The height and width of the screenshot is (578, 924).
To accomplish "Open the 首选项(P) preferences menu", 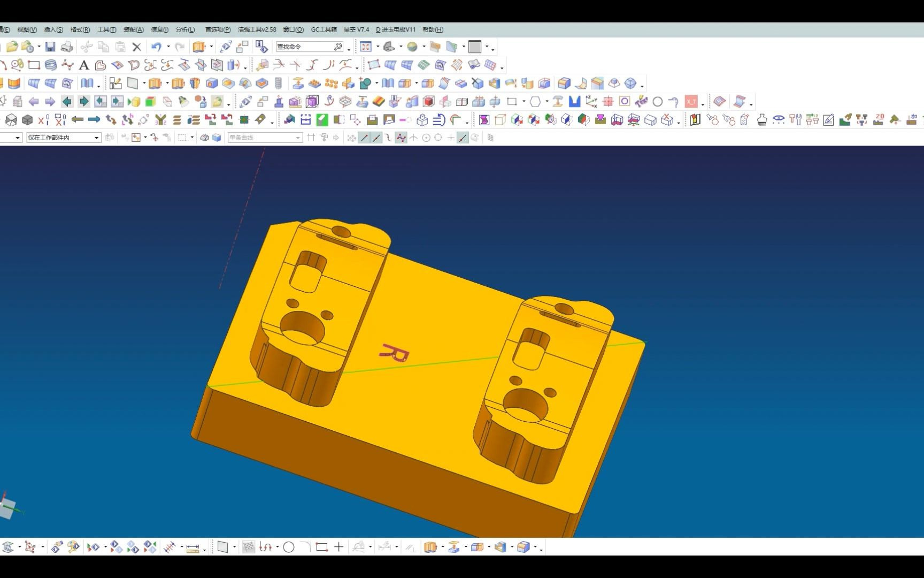I will tap(218, 29).
